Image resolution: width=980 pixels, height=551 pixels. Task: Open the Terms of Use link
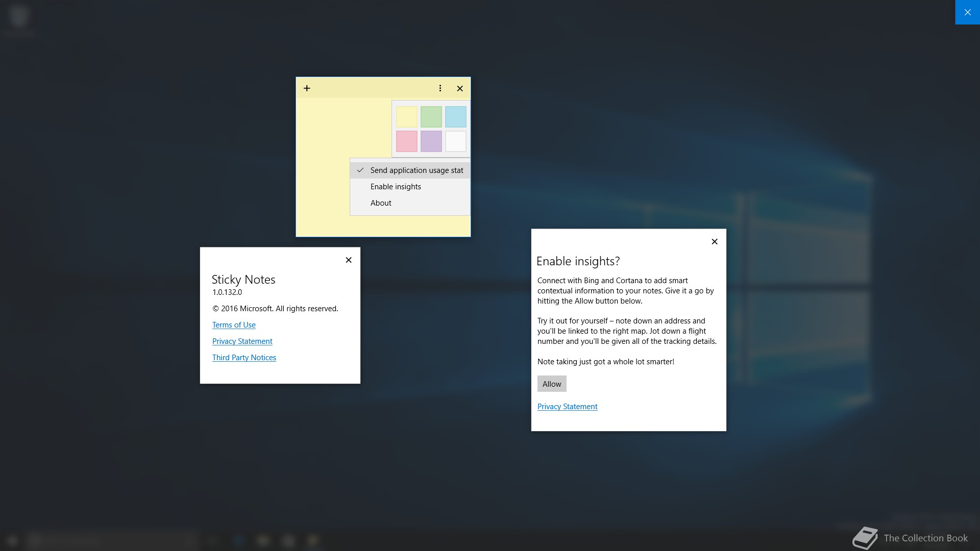coord(234,325)
